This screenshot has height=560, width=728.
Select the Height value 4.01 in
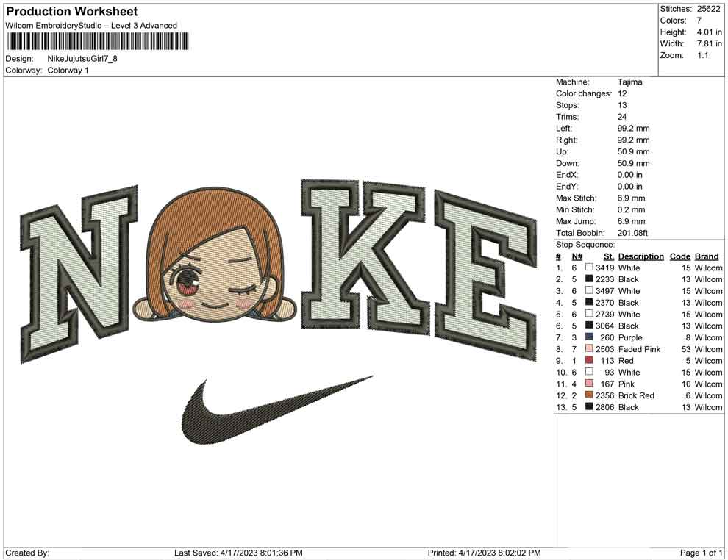click(x=709, y=32)
